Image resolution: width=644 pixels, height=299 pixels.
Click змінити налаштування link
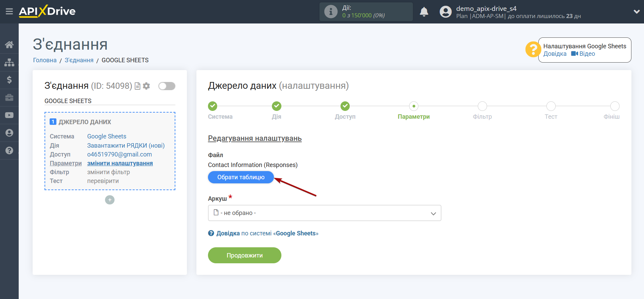tap(120, 163)
